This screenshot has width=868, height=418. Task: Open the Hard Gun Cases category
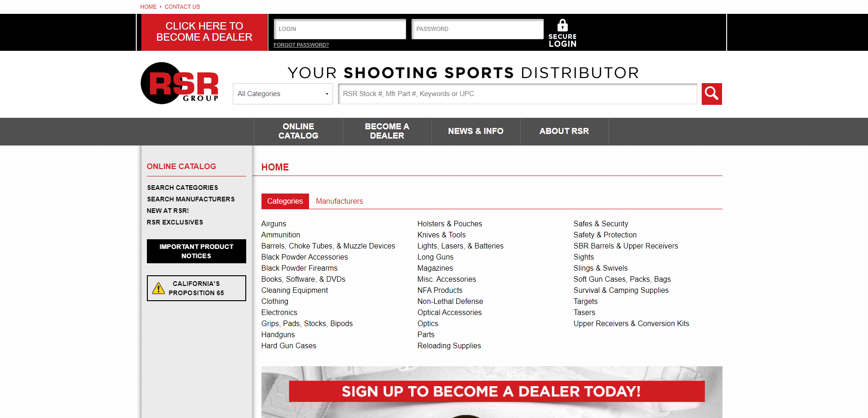click(x=289, y=345)
